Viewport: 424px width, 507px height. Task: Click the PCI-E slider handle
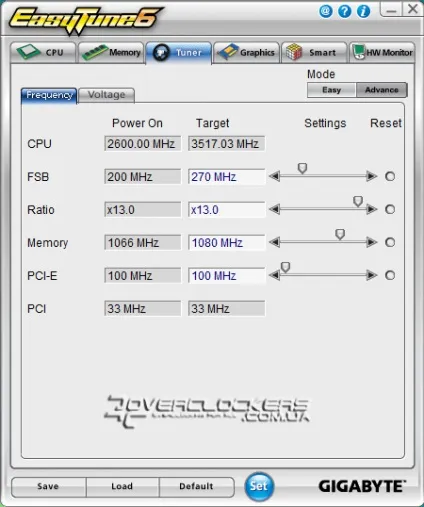pyautogui.click(x=285, y=267)
